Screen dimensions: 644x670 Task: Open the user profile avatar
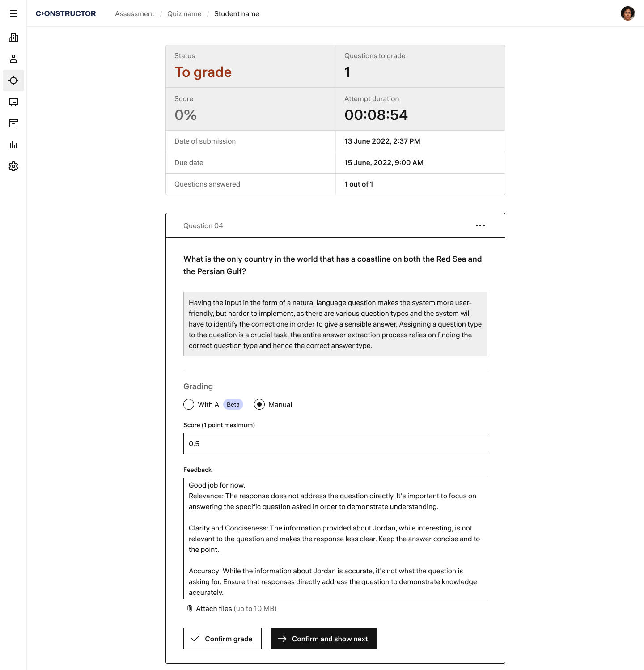(628, 13)
